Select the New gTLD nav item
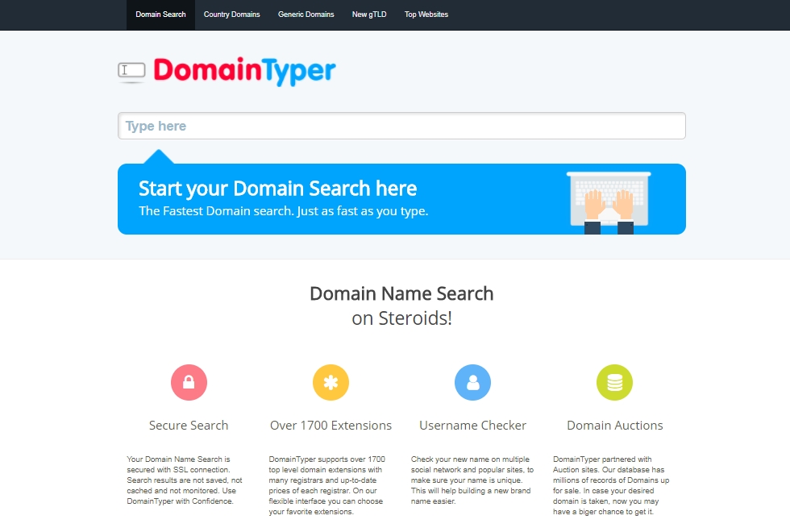This screenshot has width=790, height=532. pyautogui.click(x=369, y=15)
